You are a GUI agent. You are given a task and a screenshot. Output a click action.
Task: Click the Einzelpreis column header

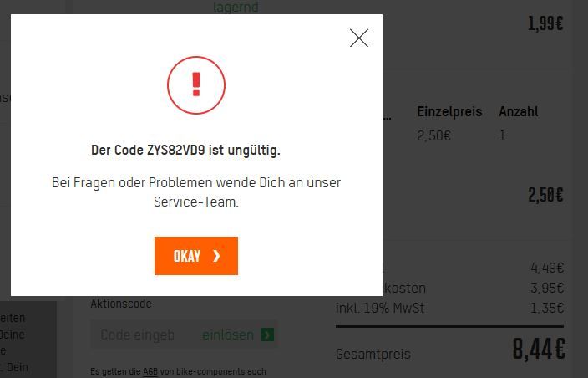pyautogui.click(x=449, y=111)
